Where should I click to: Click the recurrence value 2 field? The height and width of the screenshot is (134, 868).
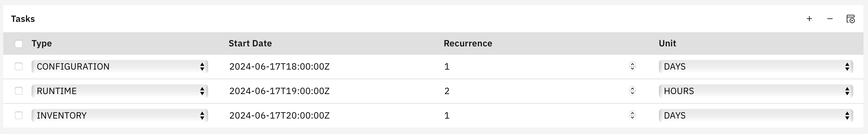tap(532, 91)
